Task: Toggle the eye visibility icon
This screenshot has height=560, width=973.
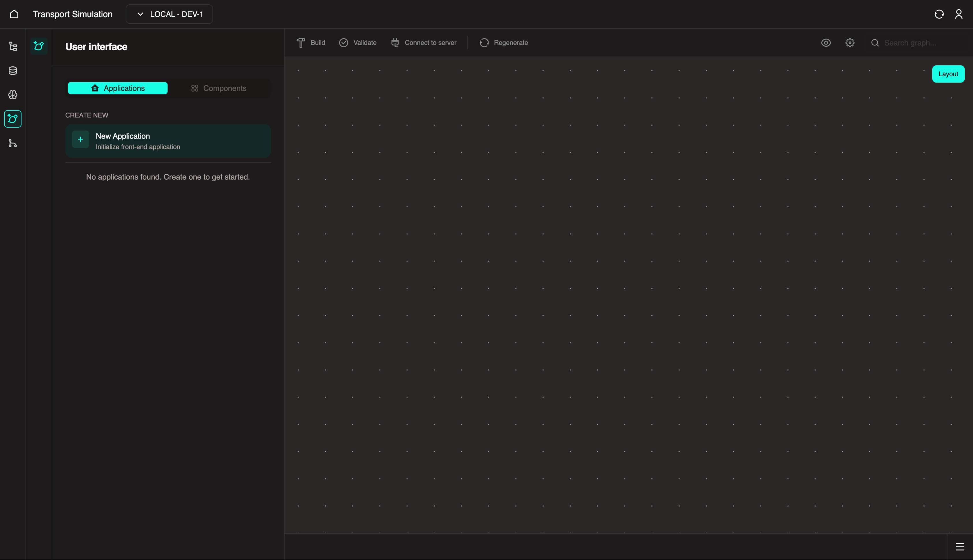Action: pos(826,43)
